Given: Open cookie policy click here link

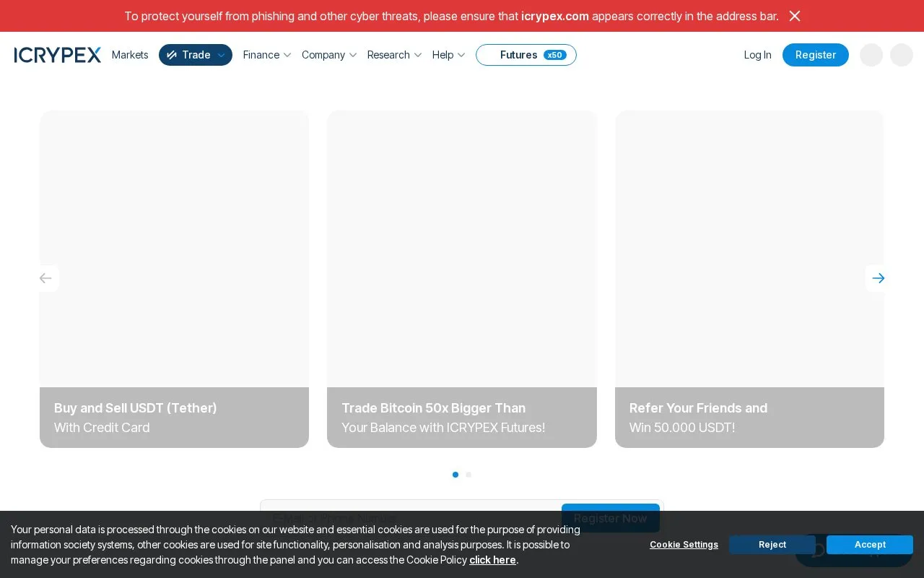Looking at the screenshot, I should click(492, 560).
